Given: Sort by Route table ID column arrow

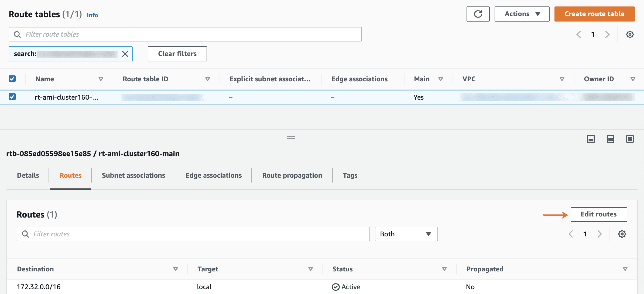Looking at the screenshot, I should click(207, 79).
